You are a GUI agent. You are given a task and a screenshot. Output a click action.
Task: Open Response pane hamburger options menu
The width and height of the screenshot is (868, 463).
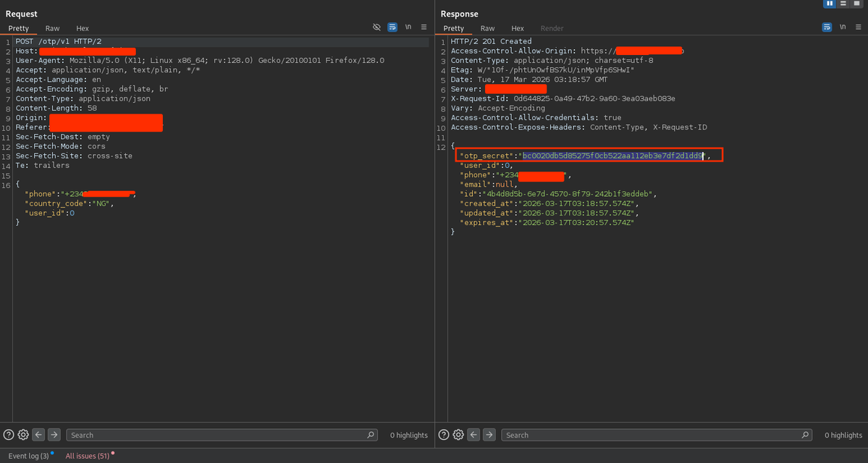[x=859, y=27]
